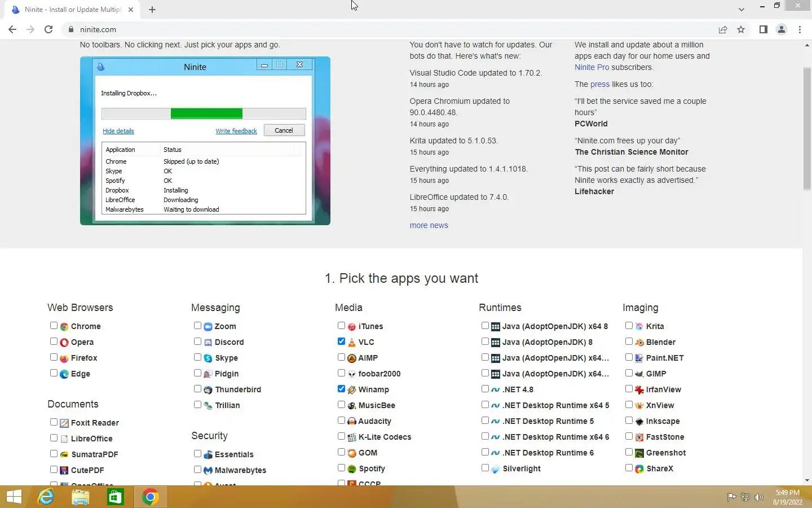Check the Chrome checkbox
This screenshot has width=812, height=508.
click(x=54, y=326)
